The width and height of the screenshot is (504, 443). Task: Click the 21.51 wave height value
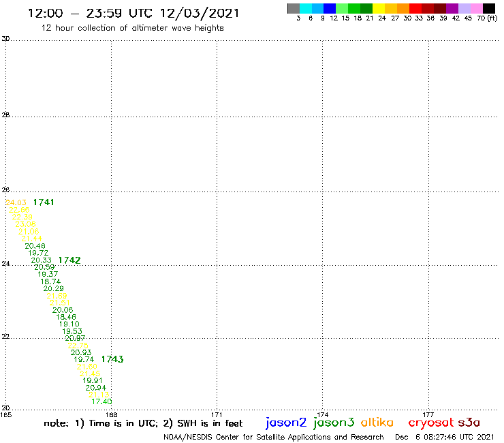(x=60, y=303)
